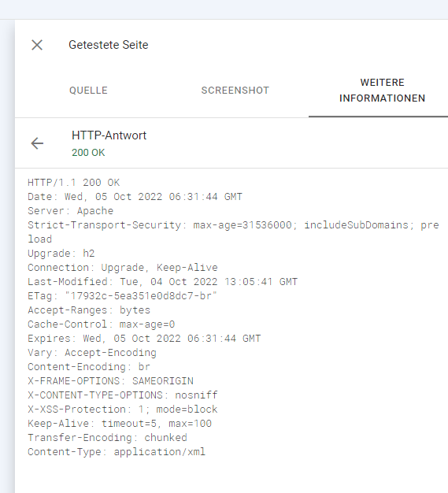Click the Server: Apache header line
Image resolution: width=448 pixels, height=493 pixels.
point(70,211)
